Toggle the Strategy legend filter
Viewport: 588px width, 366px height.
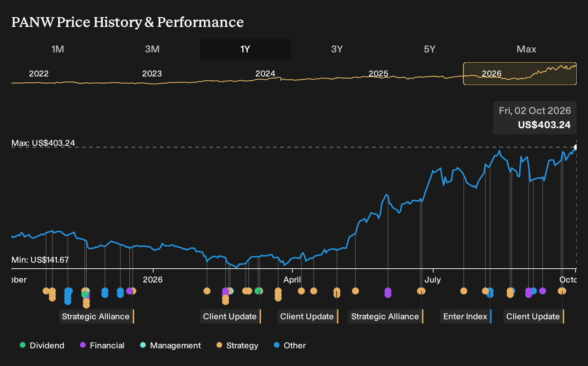click(x=237, y=345)
